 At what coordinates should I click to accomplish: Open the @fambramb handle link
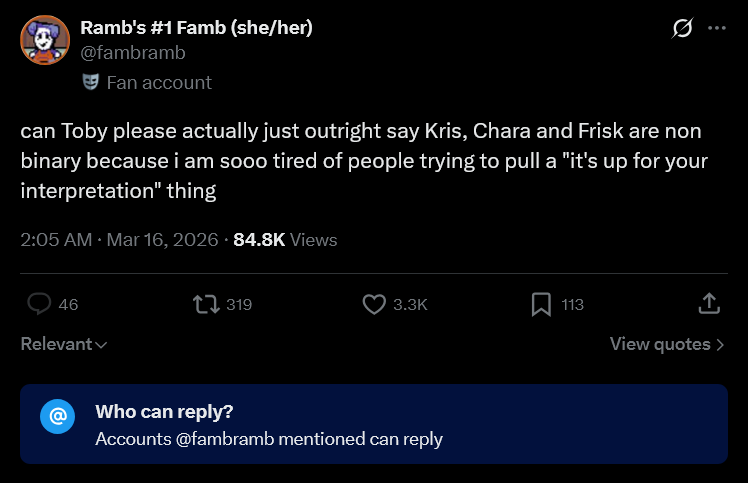(x=133, y=52)
